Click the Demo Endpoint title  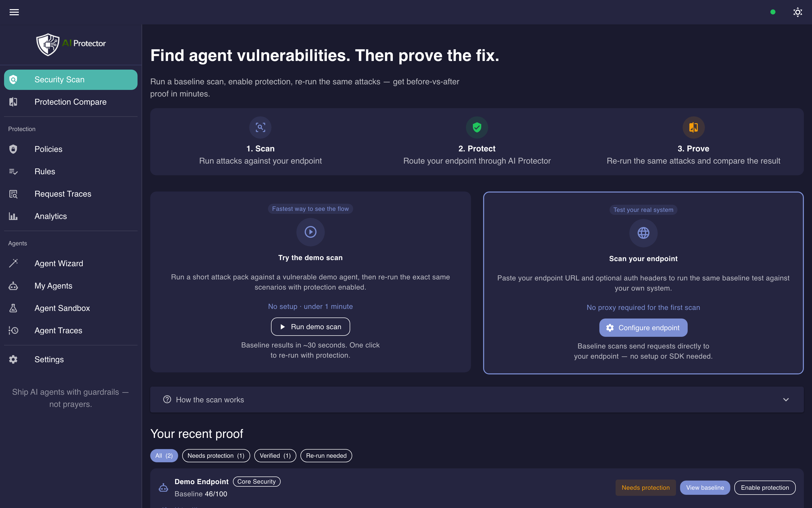[201, 482]
